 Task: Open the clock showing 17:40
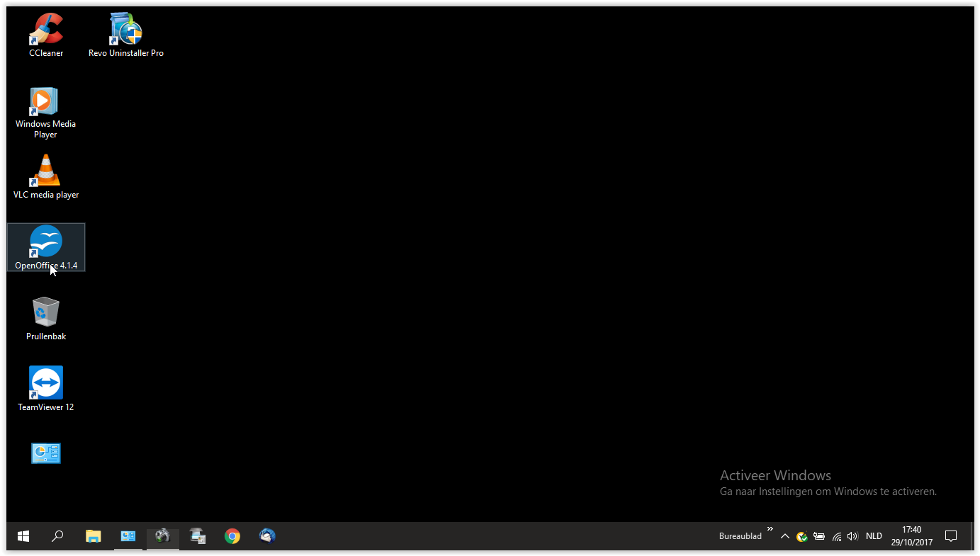[911, 536]
